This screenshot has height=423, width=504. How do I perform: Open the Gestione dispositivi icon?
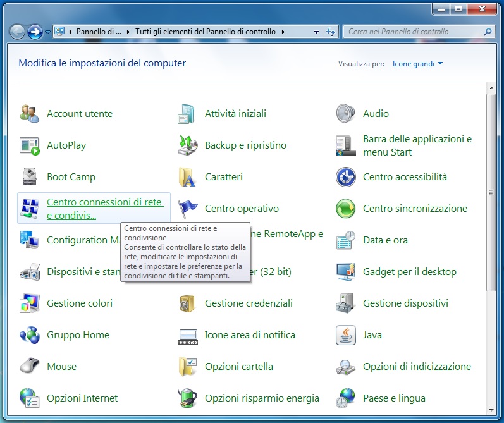345,303
